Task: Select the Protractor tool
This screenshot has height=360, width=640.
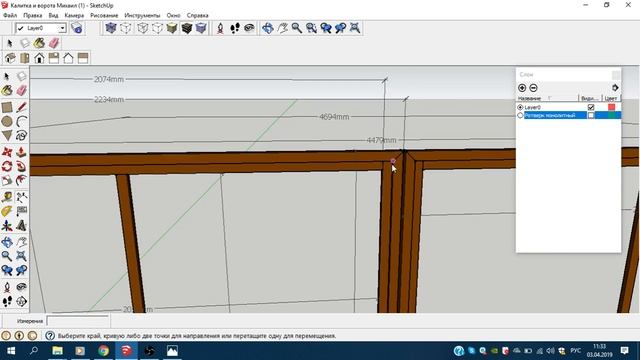Action: tap(7, 211)
